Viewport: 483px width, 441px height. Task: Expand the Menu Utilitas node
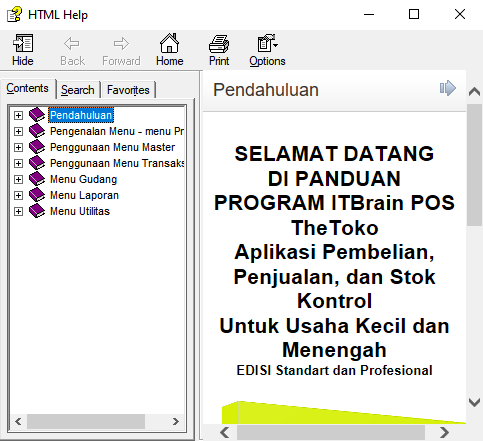coord(18,211)
